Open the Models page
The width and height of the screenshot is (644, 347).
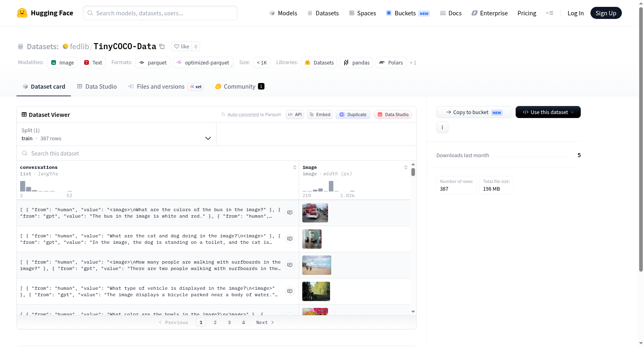[x=283, y=13]
